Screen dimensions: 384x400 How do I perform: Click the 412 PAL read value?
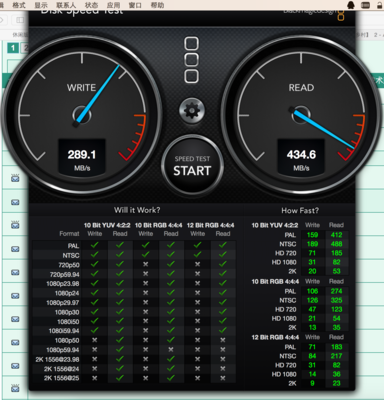tap(337, 235)
